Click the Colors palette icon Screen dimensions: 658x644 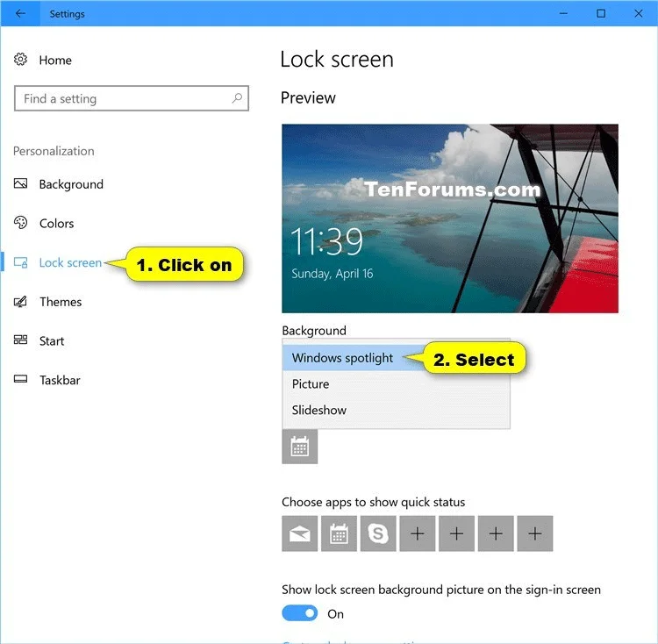coord(20,222)
